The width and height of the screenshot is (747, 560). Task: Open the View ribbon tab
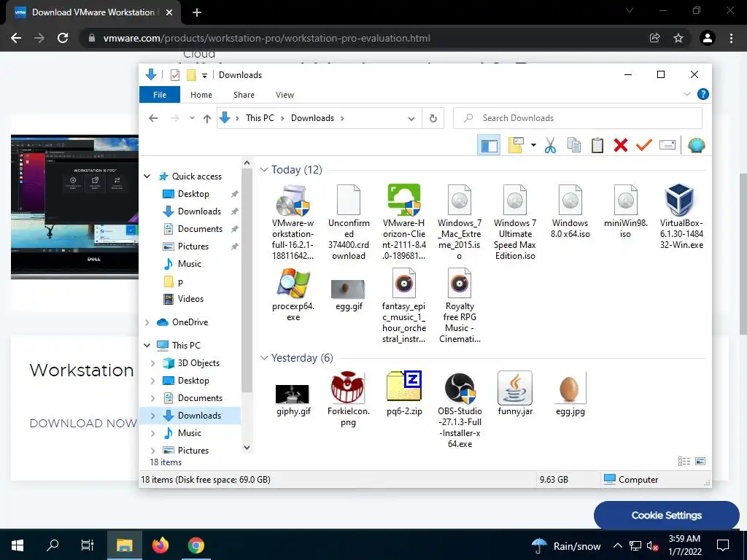[x=285, y=95]
